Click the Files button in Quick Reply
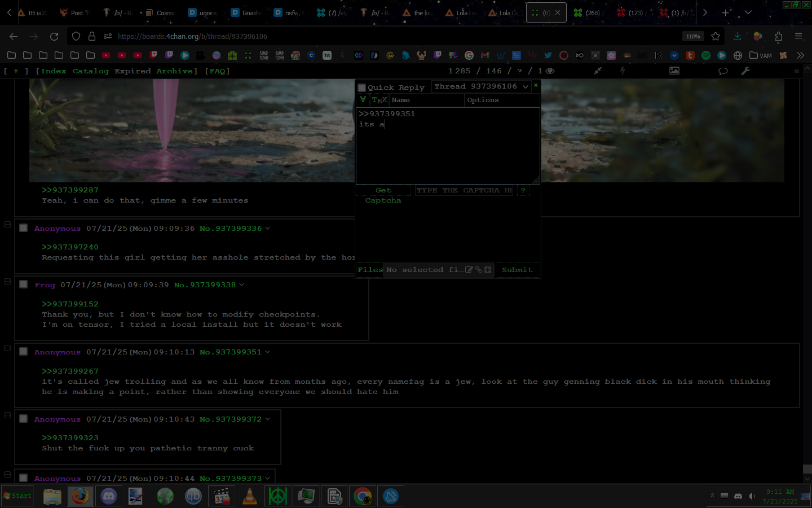Screen dimensions: 812x508 370,270
